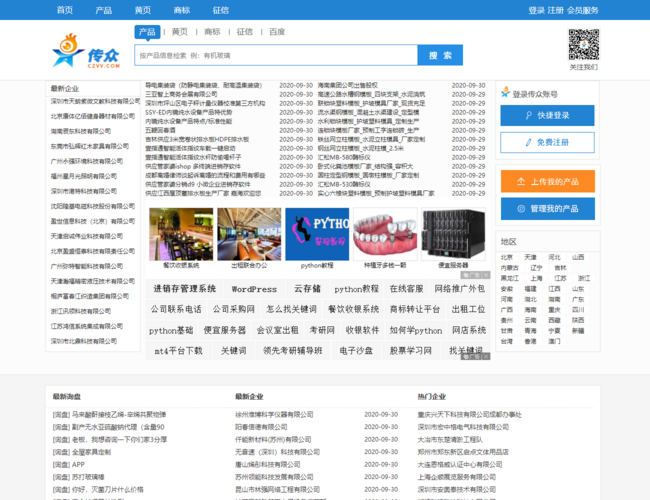Viewport: 650px width, 500px height.
Task: Open 福州星月光照明有限公司 in sidebar
Action: (x=84, y=176)
